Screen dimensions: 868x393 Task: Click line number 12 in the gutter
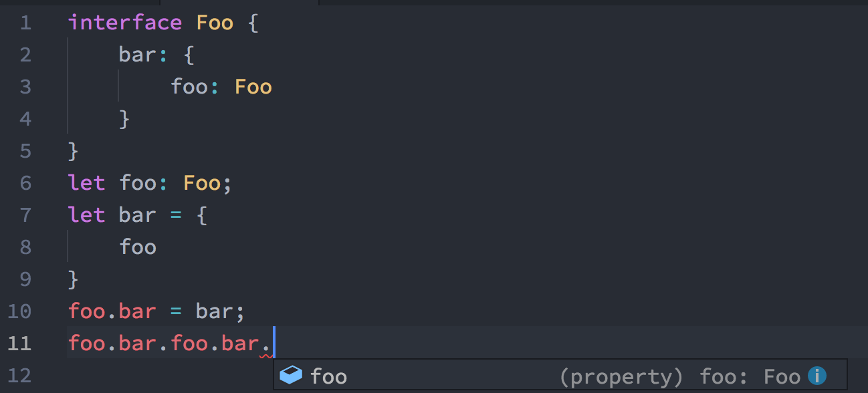coord(20,376)
